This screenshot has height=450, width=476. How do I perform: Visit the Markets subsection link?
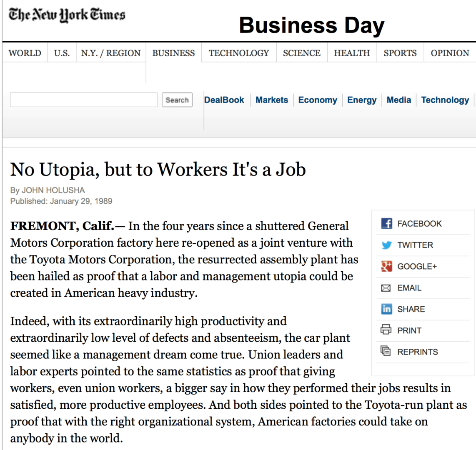pyautogui.click(x=272, y=100)
